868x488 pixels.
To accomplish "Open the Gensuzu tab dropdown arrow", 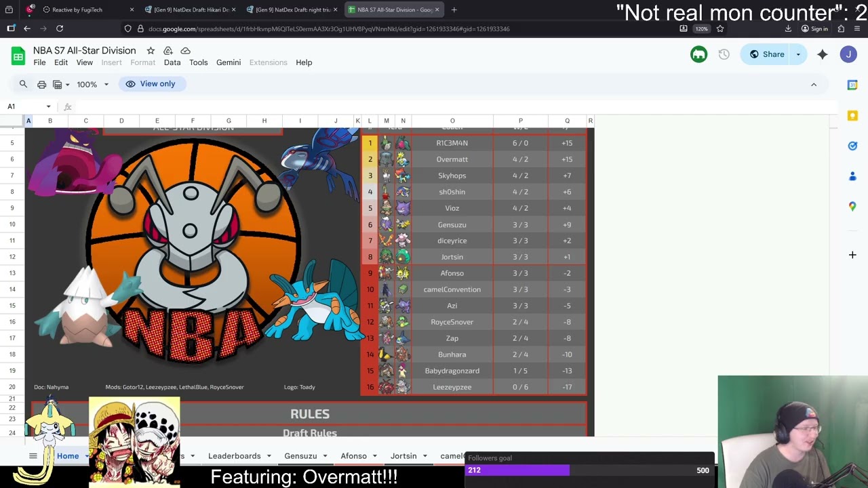I will (x=325, y=456).
